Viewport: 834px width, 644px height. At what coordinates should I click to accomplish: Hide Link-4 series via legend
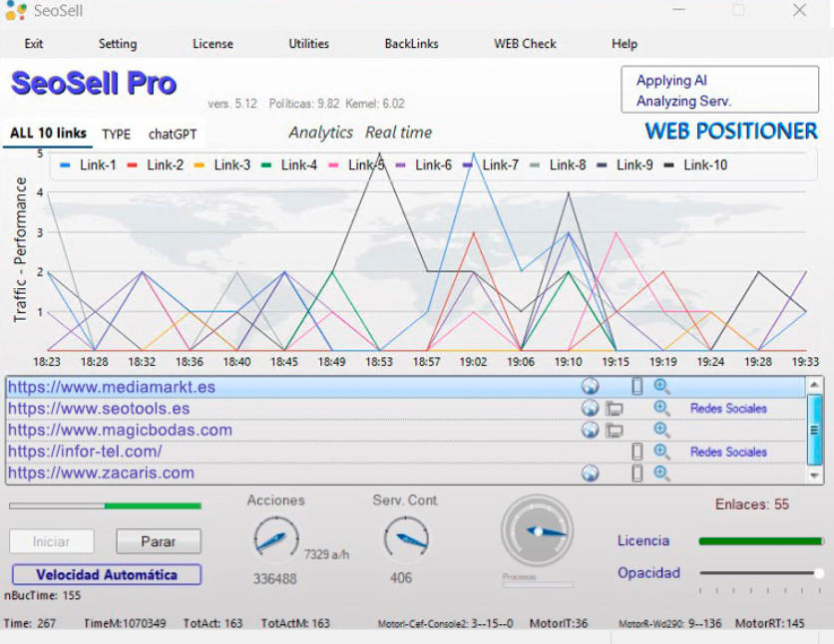coord(289,165)
